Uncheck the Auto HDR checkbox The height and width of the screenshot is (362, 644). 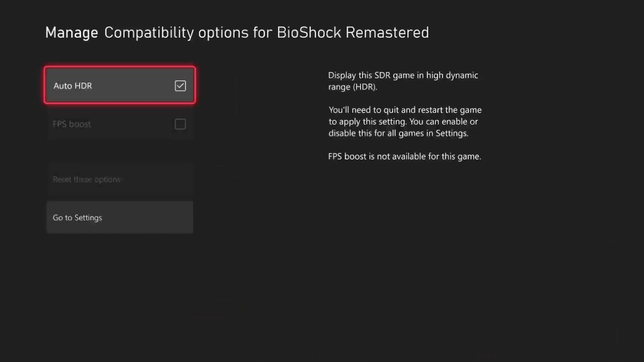pos(180,86)
